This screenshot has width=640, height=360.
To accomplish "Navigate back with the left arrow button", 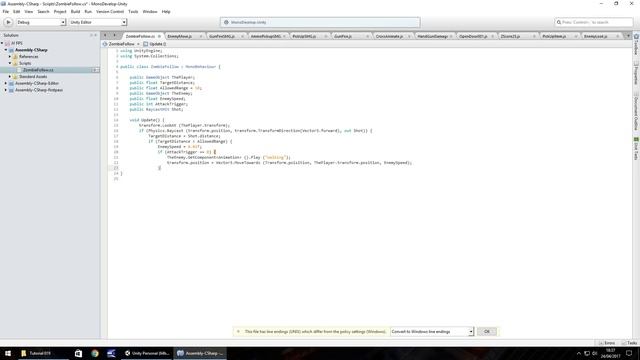I will (x=105, y=36).
